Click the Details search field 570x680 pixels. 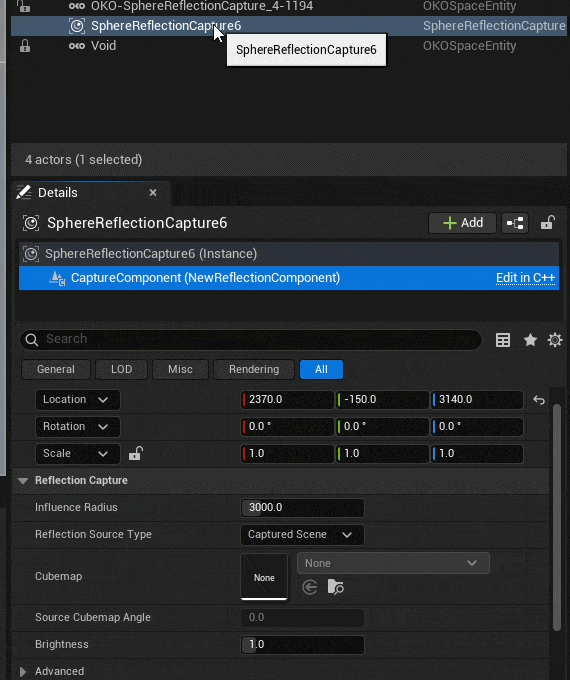(251, 339)
